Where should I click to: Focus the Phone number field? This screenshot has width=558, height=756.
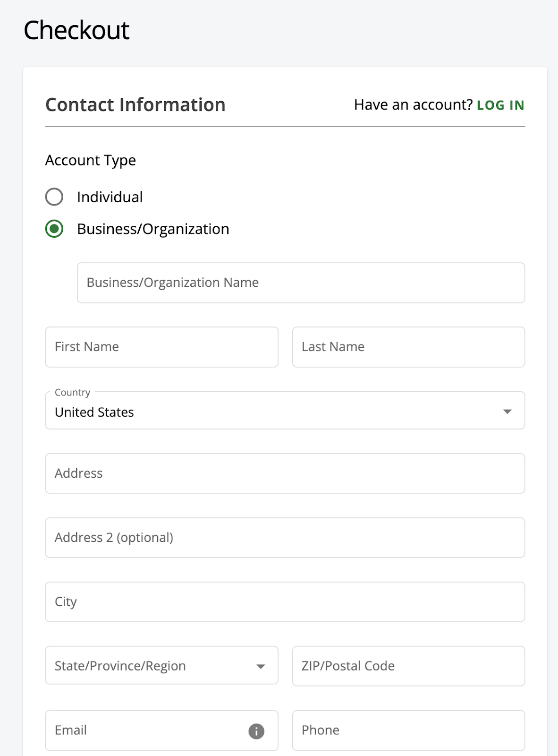(408, 730)
